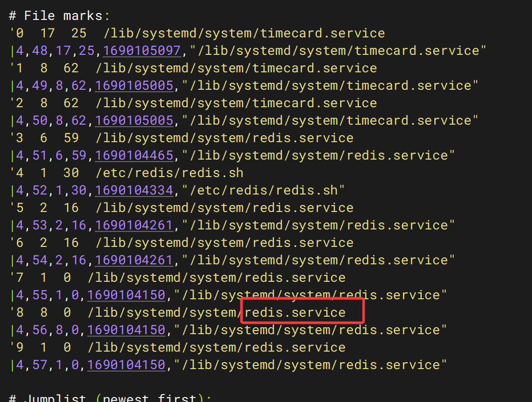Image resolution: width=532 pixels, height=402 pixels.
Task: Click the timecard.service path on mark '0 line
Action: click(x=244, y=33)
